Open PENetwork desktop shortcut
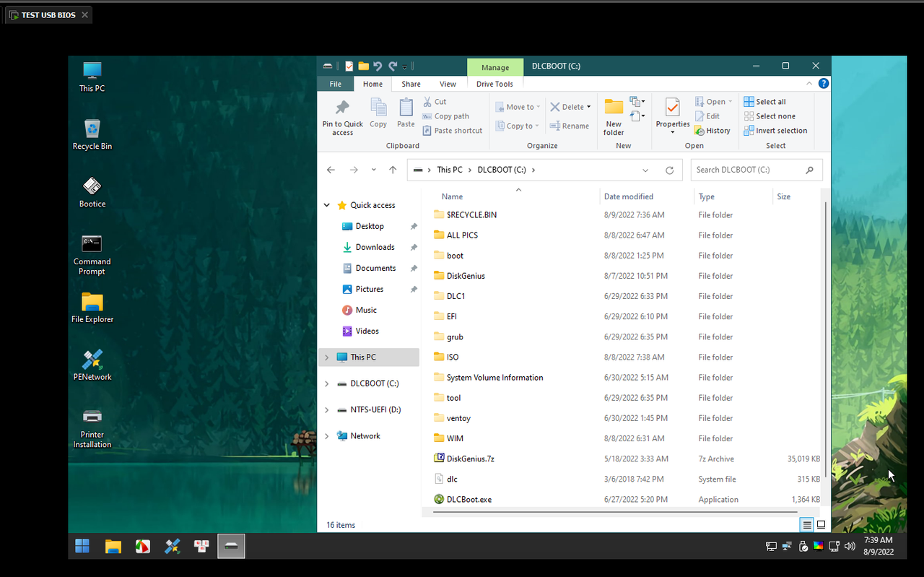This screenshot has width=924, height=577. point(92,365)
